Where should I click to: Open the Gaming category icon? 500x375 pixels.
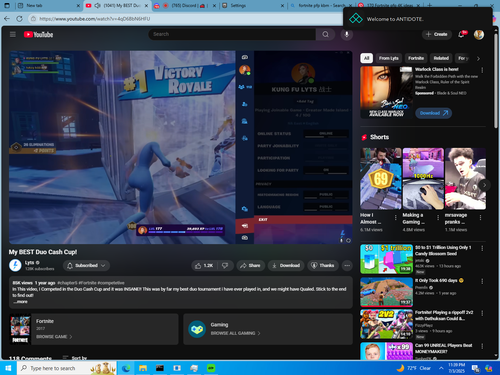click(197, 329)
